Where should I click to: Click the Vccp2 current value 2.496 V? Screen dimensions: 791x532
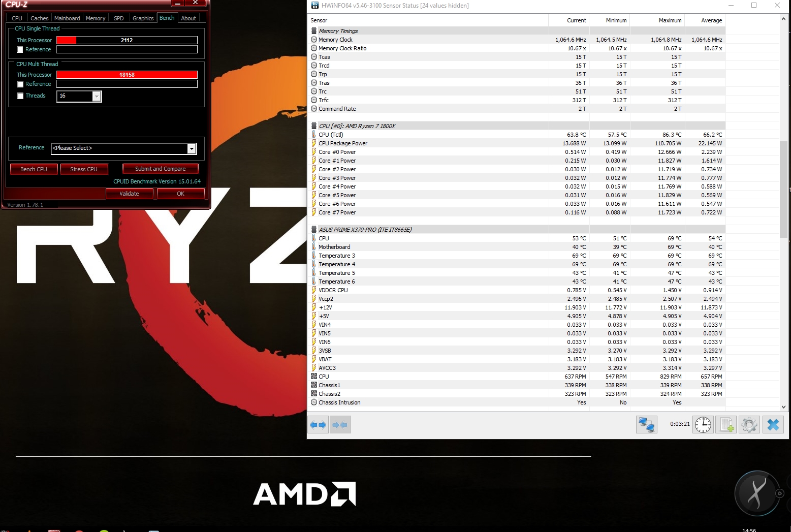click(576, 299)
